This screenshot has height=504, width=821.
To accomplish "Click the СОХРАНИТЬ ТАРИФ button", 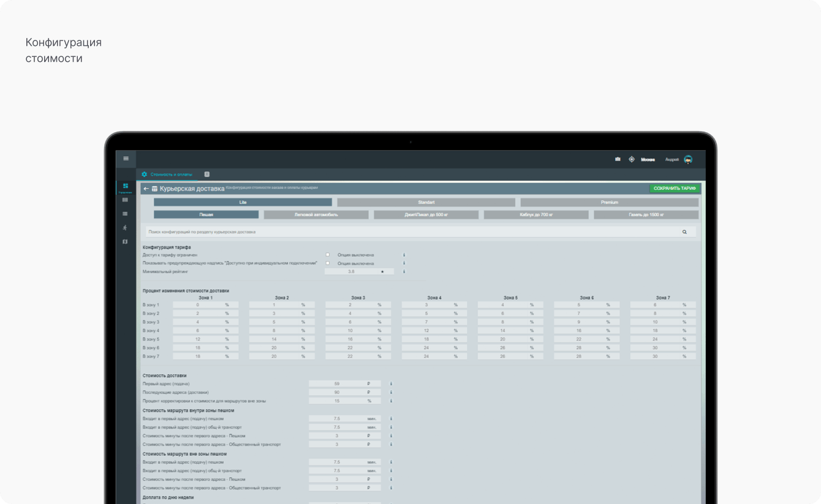I will click(675, 189).
